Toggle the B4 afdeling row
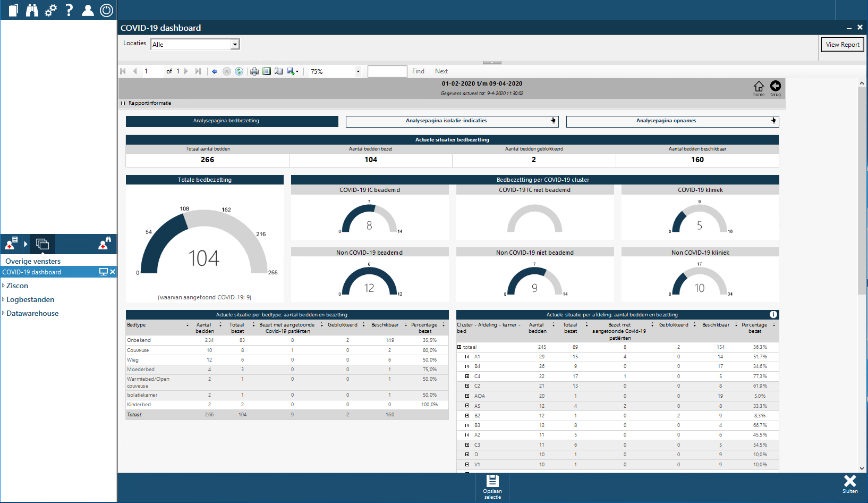 click(x=467, y=366)
